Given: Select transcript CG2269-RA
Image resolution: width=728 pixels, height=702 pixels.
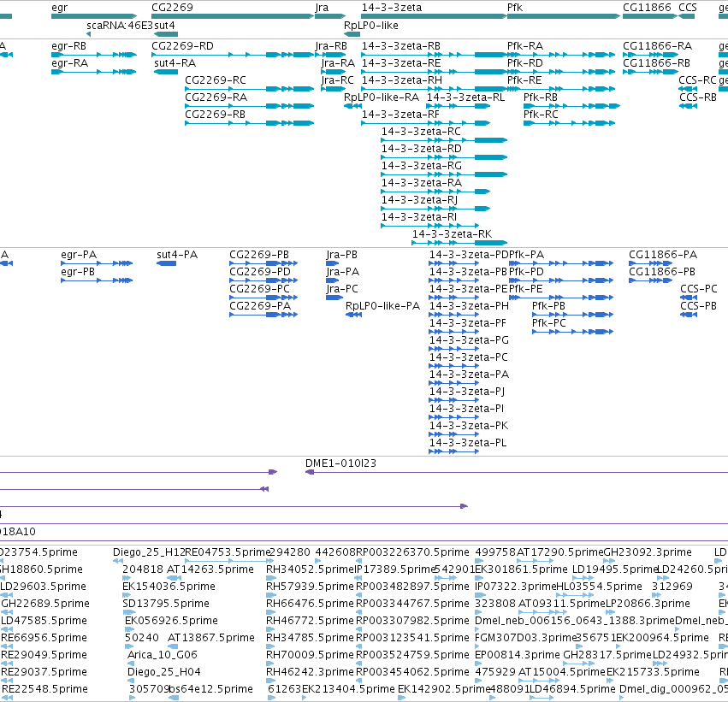Looking at the screenshot, I should (x=250, y=106).
